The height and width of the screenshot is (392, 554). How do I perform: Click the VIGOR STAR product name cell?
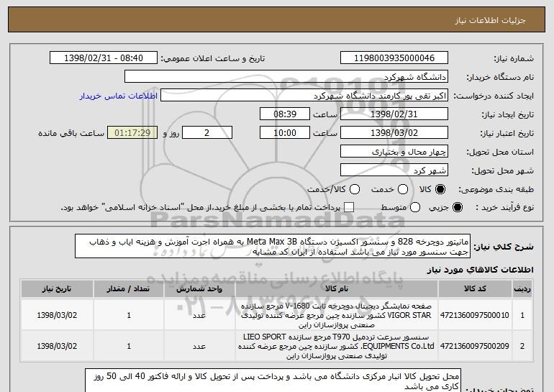coord(337,315)
